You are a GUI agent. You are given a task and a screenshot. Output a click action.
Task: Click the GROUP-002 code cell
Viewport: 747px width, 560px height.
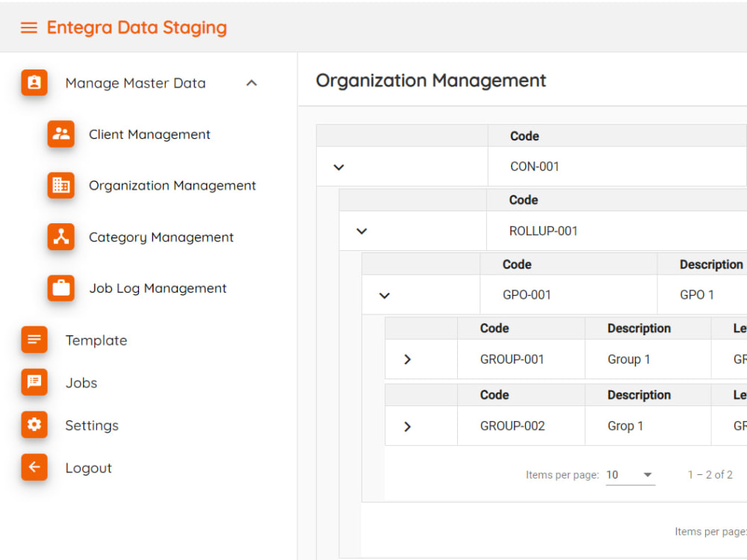[x=521, y=426]
